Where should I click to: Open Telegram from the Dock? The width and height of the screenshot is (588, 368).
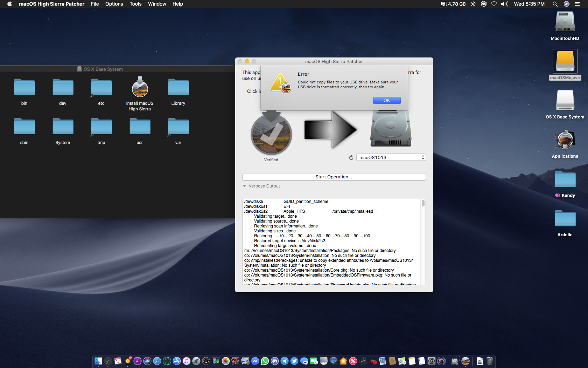click(285, 361)
